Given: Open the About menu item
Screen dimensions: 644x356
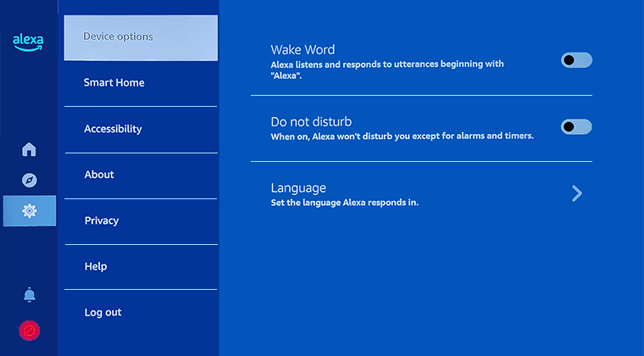Looking at the screenshot, I should (141, 175).
